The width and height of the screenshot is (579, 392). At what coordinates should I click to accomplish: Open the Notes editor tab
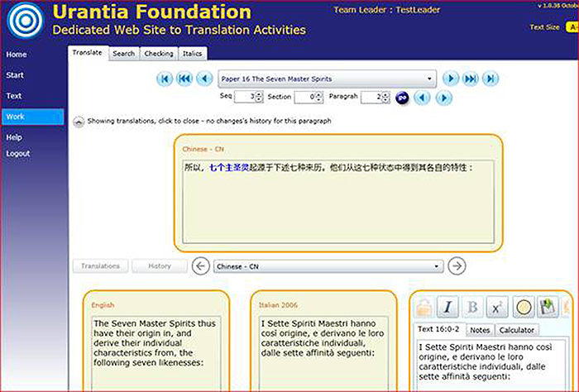pos(480,330)
